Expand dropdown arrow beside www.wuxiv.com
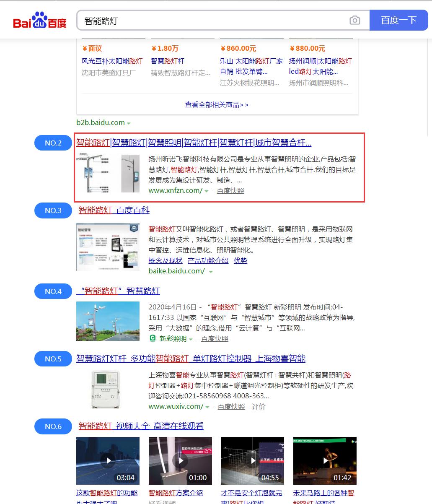 (207, 407)
